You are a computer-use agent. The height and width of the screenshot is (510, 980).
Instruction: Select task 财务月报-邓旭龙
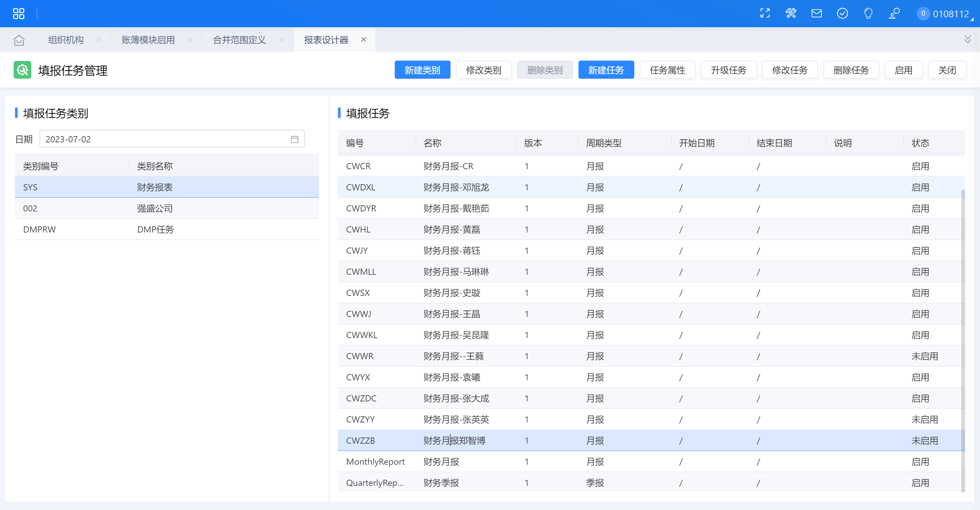coord(651,187)
